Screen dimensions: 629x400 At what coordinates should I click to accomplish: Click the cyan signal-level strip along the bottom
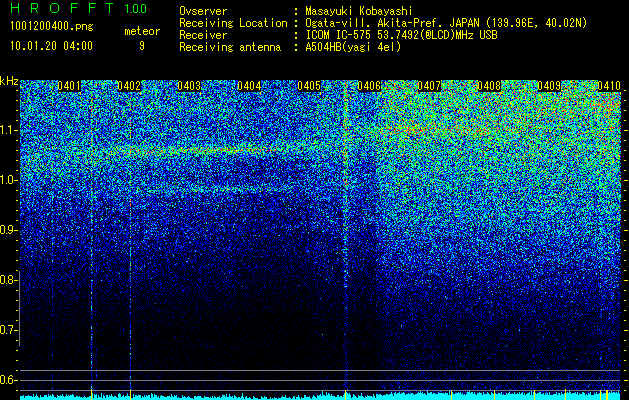point(320,396)
